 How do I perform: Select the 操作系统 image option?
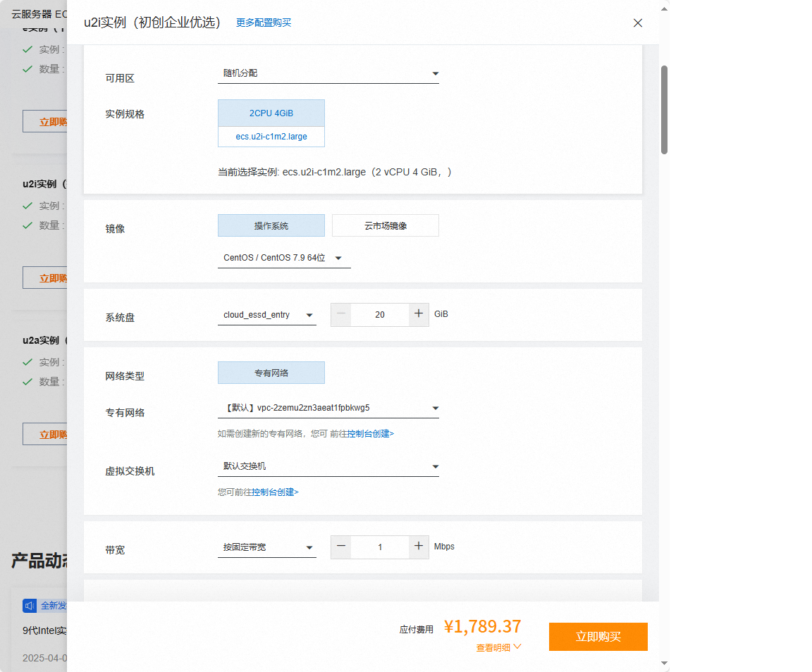point(271,225)
